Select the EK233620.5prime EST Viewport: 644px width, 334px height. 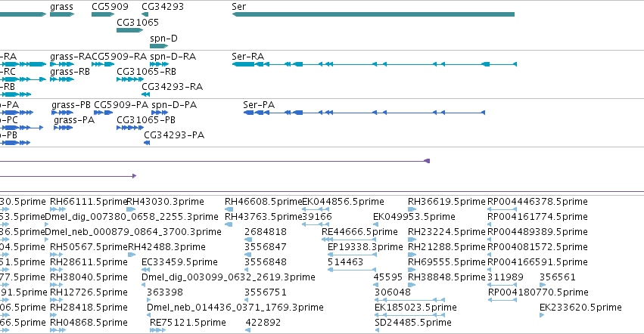[542, 316]
